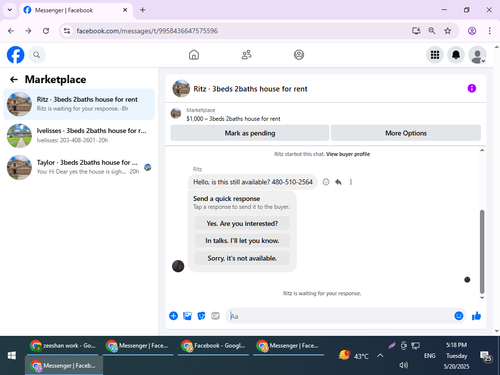
Task: Go back from Marketplace chat list
Action: point(14,79)
